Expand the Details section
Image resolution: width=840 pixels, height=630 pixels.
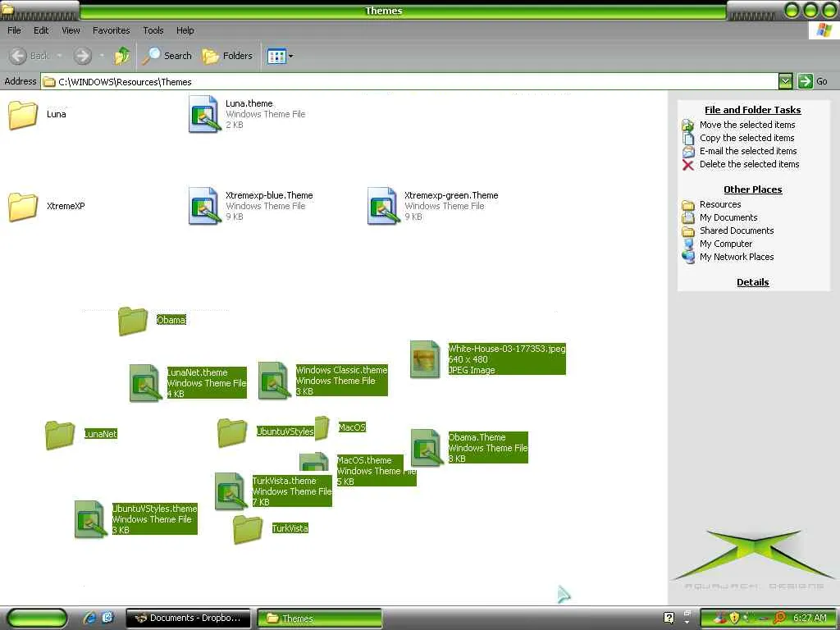[753, 282]
